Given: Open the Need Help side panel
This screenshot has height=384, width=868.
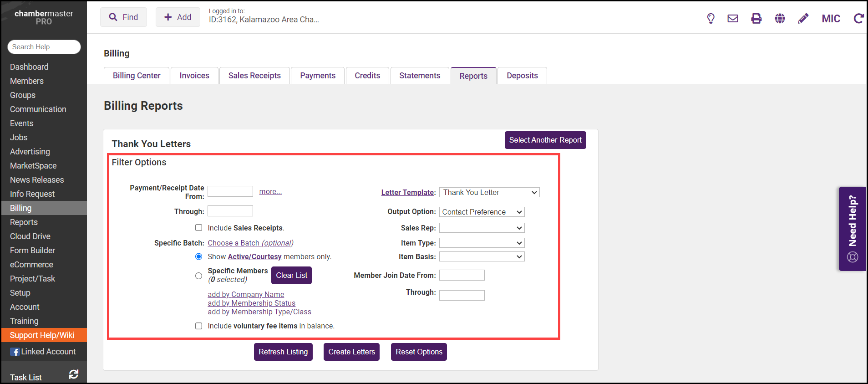Looking at the screenshot, I should 852,229.
